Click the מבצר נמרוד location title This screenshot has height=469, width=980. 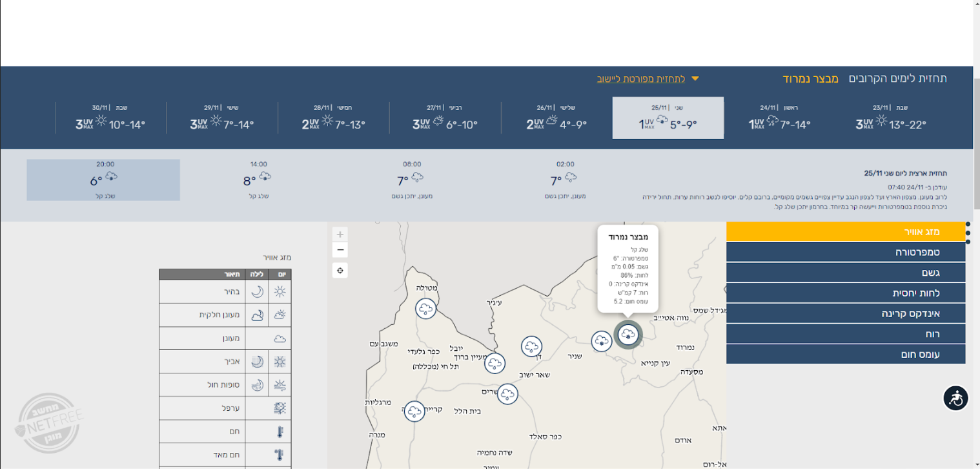pos(810,78)
